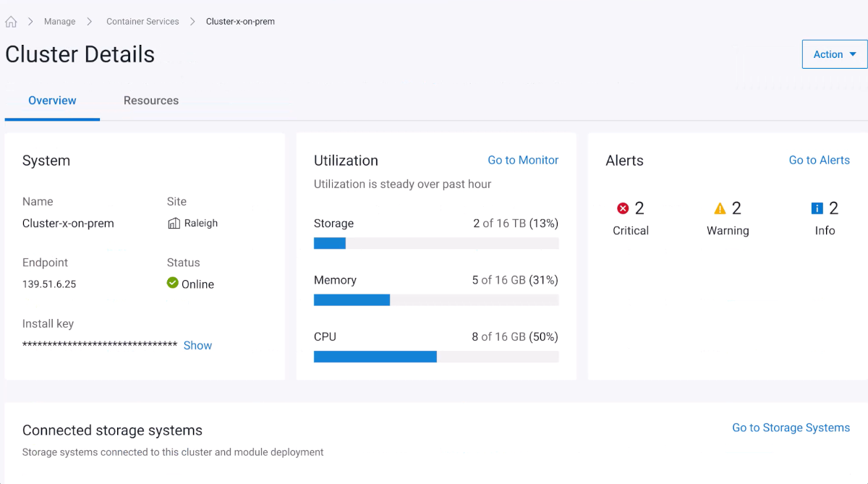868x484 pixels.
Task: Click the CPU utilization progress bar
Action: 435,357
